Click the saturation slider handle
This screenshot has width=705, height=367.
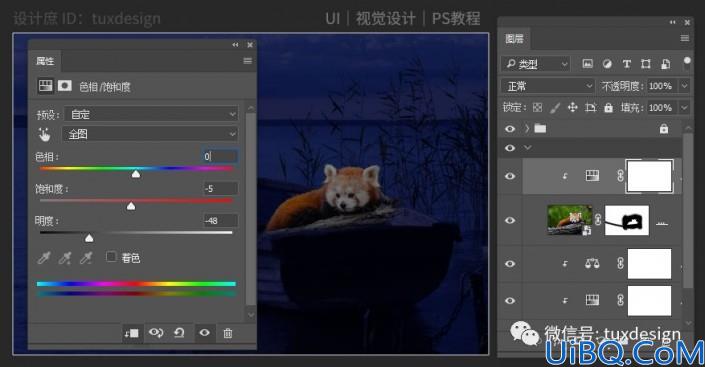[x=131, y=206]
